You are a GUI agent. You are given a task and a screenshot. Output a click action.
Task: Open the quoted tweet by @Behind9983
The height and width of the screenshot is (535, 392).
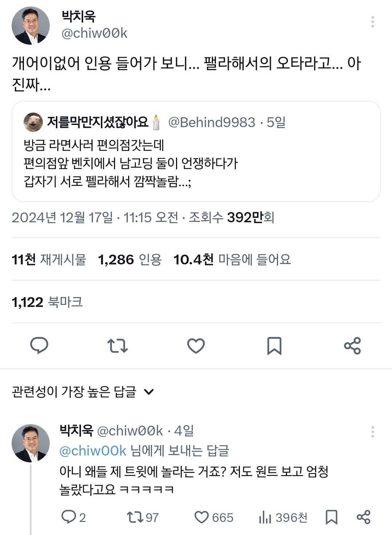click(x=196, y=151)
